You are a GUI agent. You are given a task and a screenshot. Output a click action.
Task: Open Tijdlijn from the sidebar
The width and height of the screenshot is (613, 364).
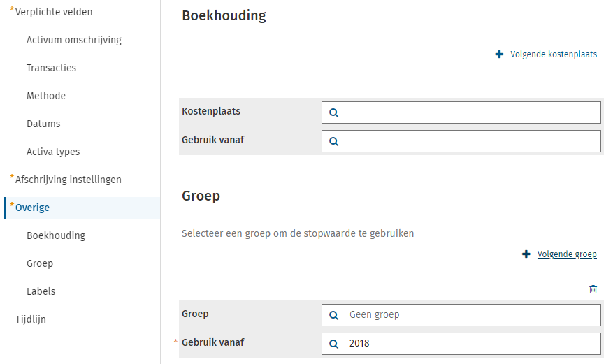pyautogui.click(x=31, y=319)
